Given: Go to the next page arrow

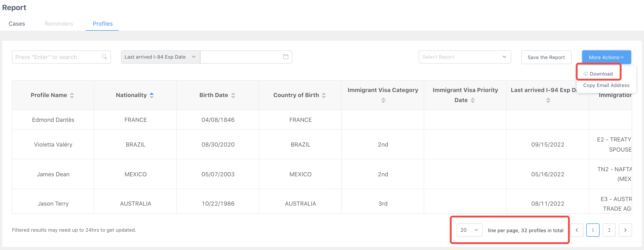Looking at the screenshot, I should pos(625,230).
